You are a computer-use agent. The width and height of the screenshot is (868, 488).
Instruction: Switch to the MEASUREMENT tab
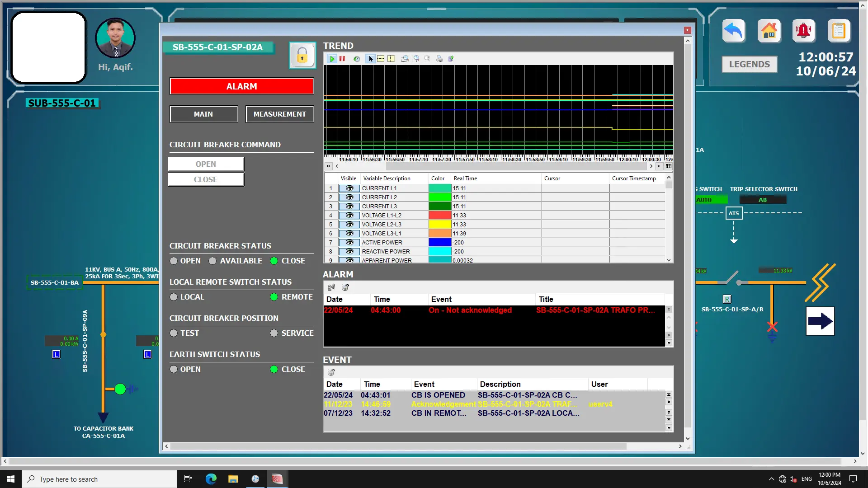279,114
